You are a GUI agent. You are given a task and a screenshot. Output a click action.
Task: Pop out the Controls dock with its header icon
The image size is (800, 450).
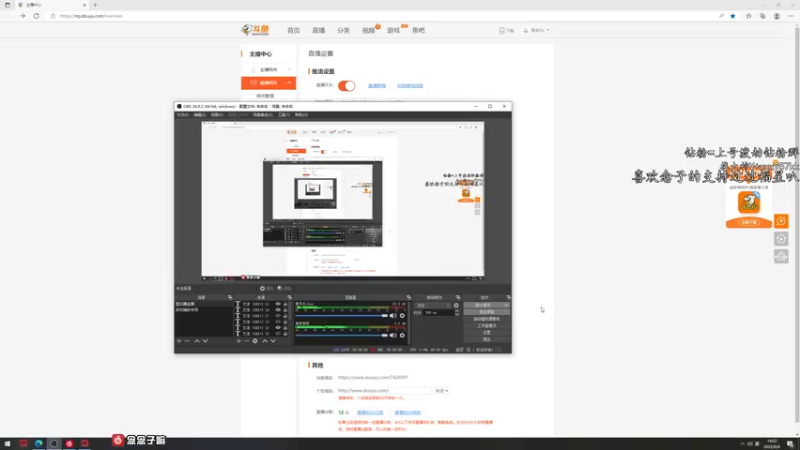(x=509, y=297)
